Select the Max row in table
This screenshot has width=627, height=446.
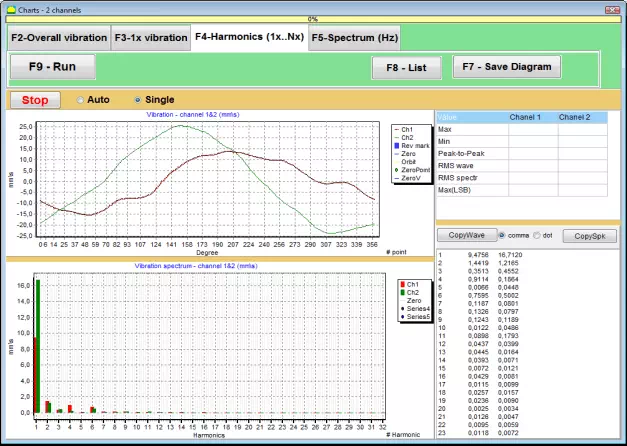pos(522,129)
